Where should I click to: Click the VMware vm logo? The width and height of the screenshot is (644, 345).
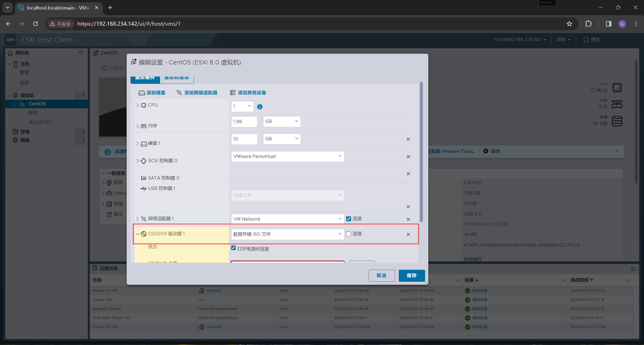click(x=10, y=40)
